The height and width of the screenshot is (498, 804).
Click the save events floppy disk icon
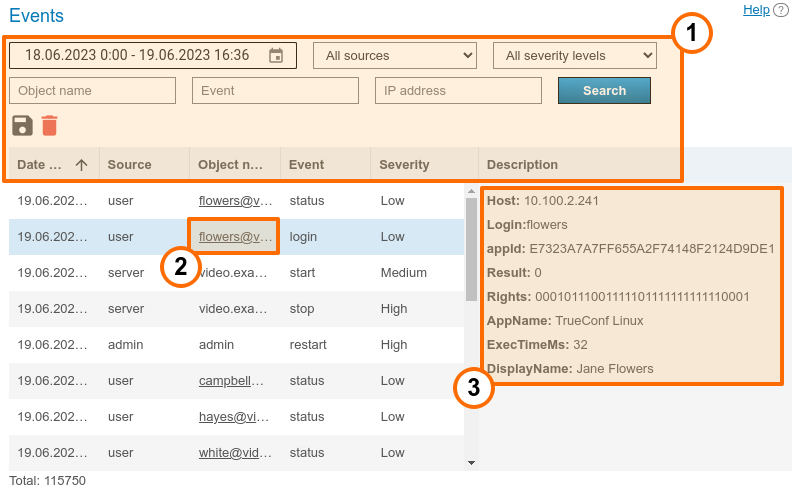[x=22, y=125]
